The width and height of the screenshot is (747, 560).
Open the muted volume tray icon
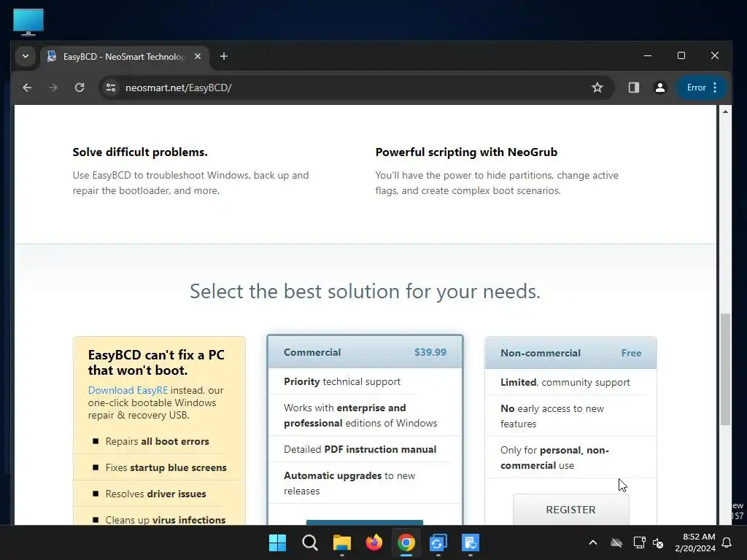click(x=658, y=542)
